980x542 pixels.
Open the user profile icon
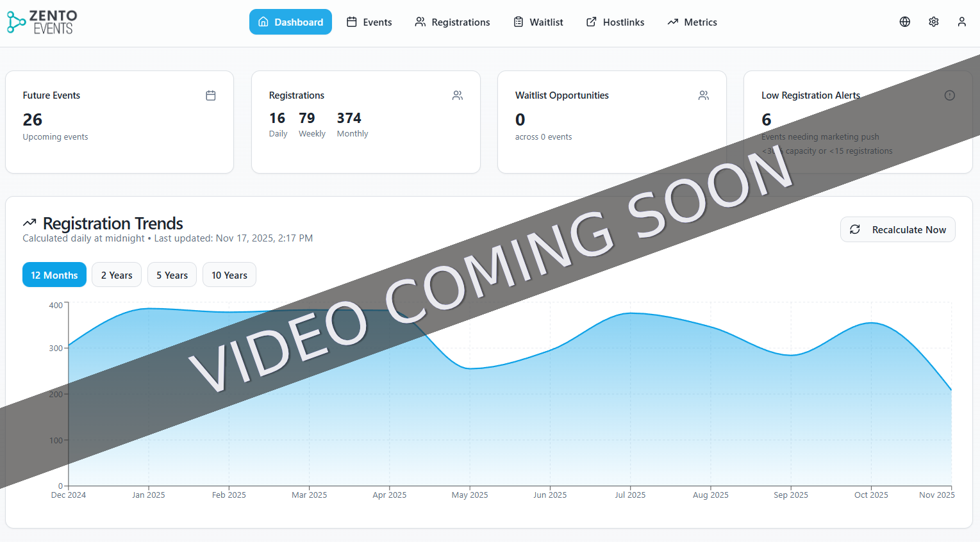[961, 22]
